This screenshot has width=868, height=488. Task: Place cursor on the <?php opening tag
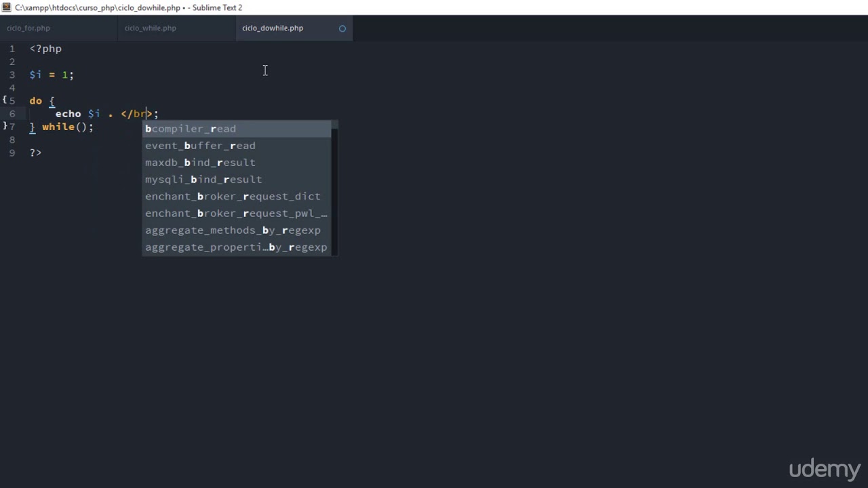click(x=45, y=49)
